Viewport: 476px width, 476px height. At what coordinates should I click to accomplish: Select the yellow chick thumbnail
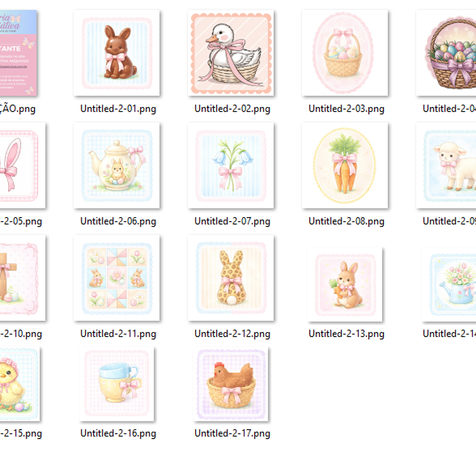point(20,384)
